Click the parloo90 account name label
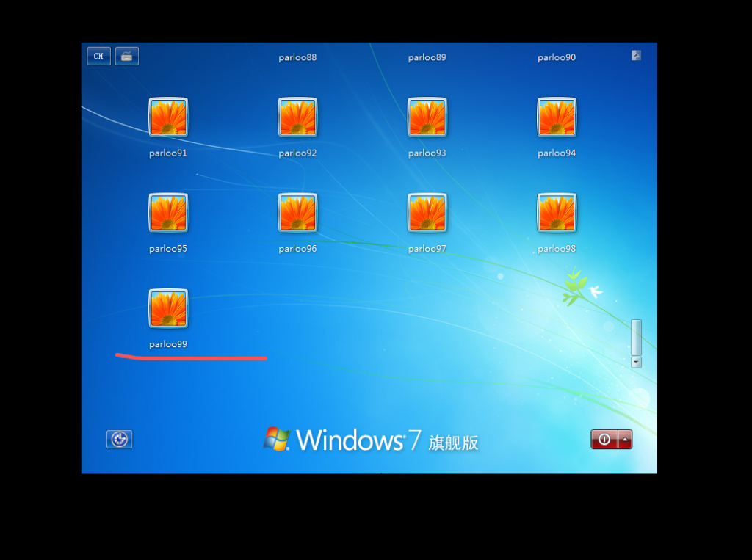Viewport: 752px width, 560px height. point(557,57)
